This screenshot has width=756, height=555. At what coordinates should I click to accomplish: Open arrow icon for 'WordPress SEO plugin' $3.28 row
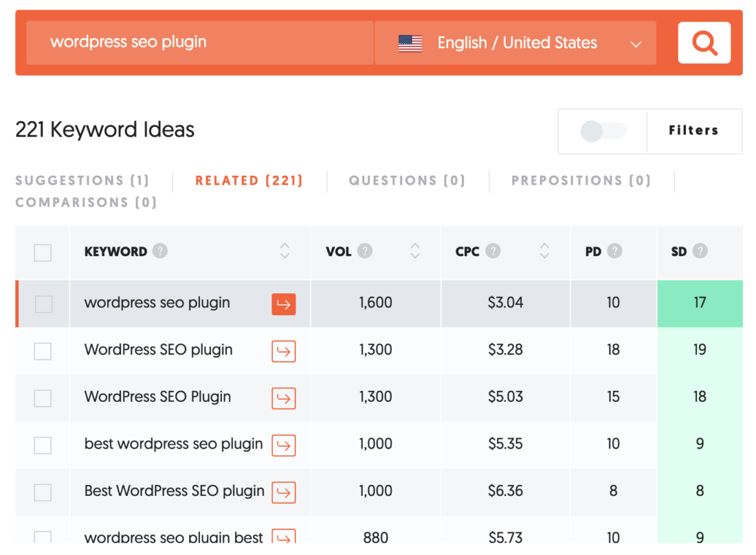pyautogui.click(x=283, y=351)
